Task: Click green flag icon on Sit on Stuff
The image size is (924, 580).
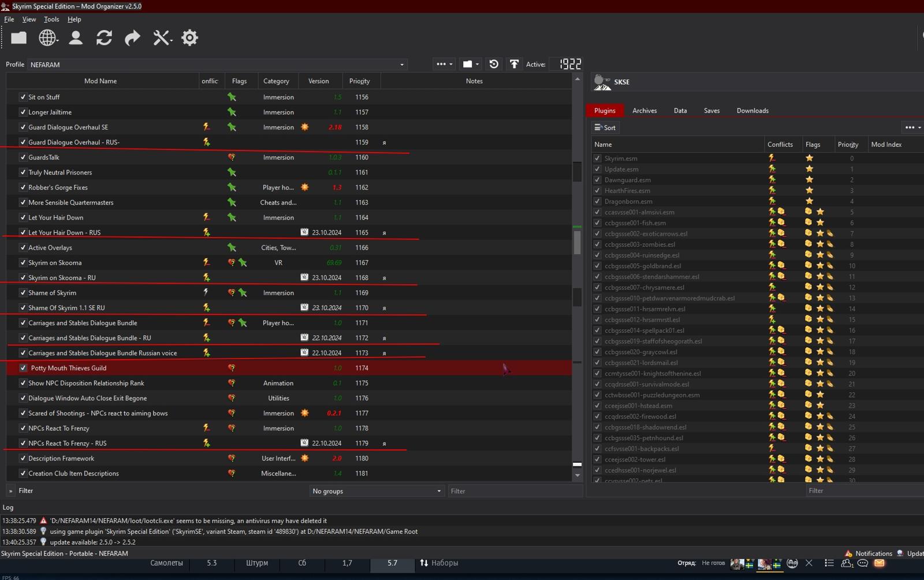Action: [x=232, y=97]
